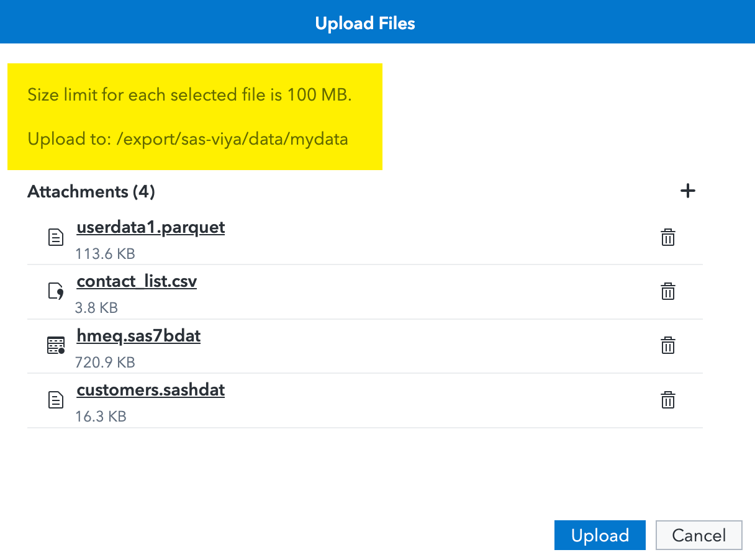Click the Upload Files title bar
Image resolution: width=755 pixels, height=560 pixels.
click(364, 22)
